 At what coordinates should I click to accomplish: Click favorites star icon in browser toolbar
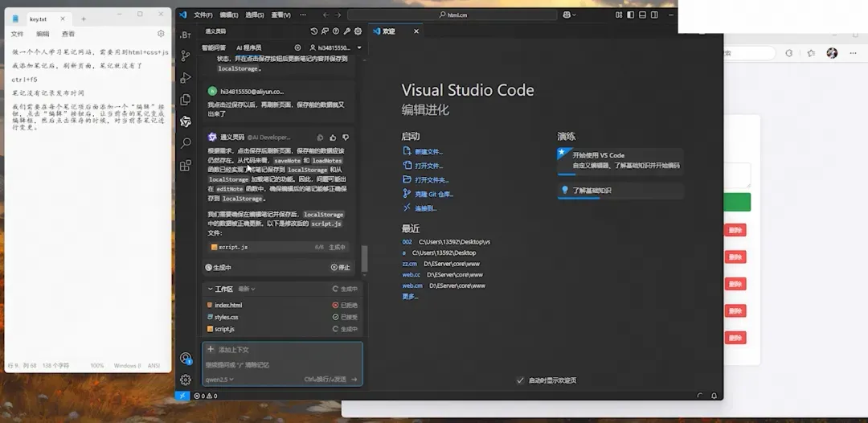811,53
